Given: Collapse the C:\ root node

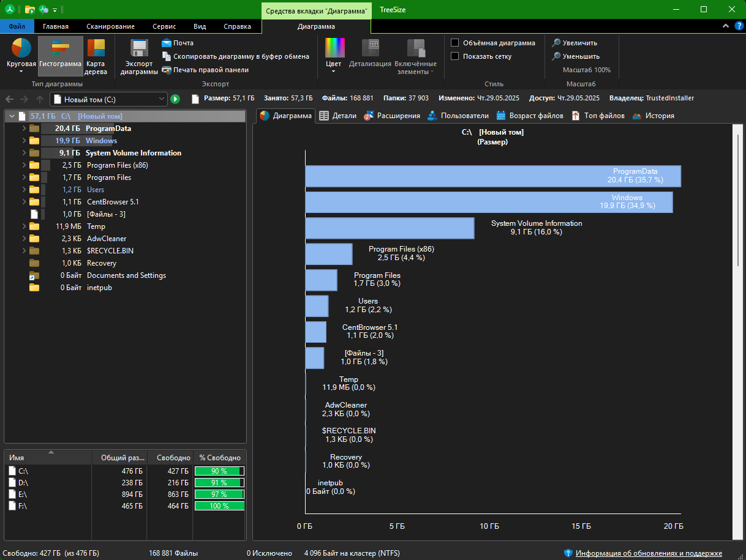Looking at the screenshot, I should 10,116.
